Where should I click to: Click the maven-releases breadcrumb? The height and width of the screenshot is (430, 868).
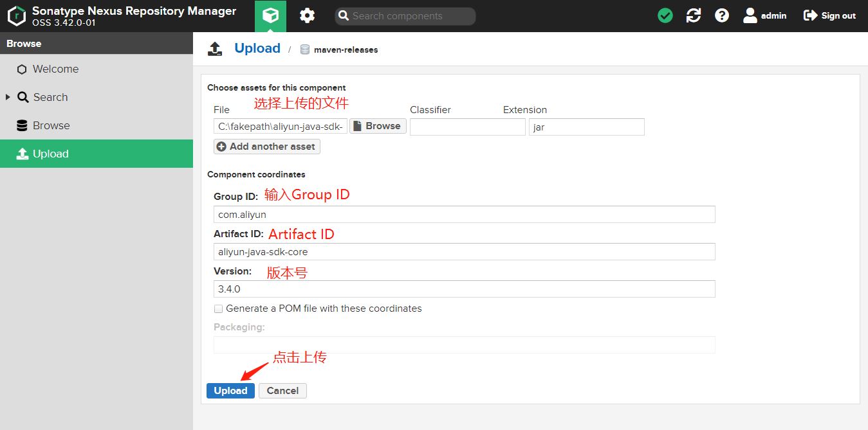point(339,49)
